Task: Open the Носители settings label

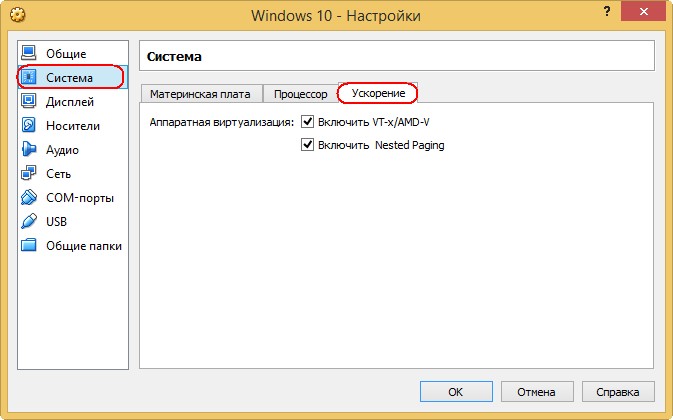Action: 73,126
